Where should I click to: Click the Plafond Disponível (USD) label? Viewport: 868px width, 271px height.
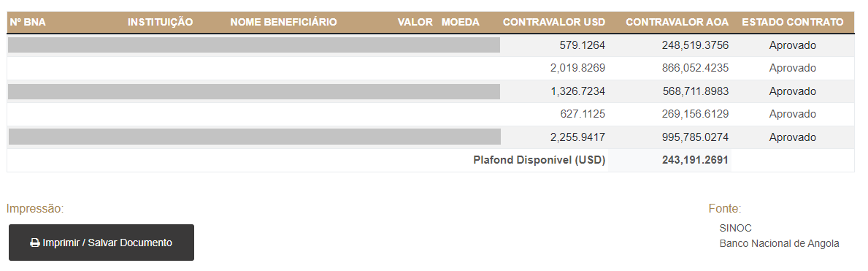pos(539,160)
